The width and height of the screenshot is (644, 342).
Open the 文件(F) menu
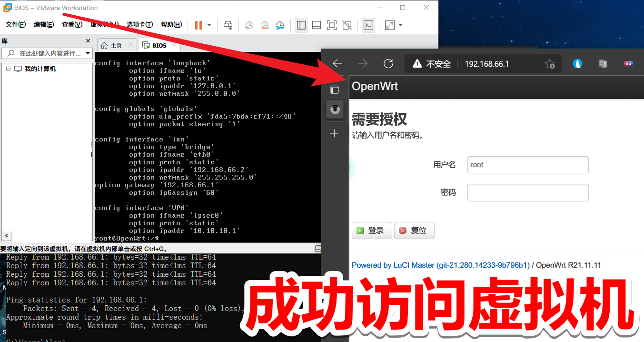click(16, 25)
